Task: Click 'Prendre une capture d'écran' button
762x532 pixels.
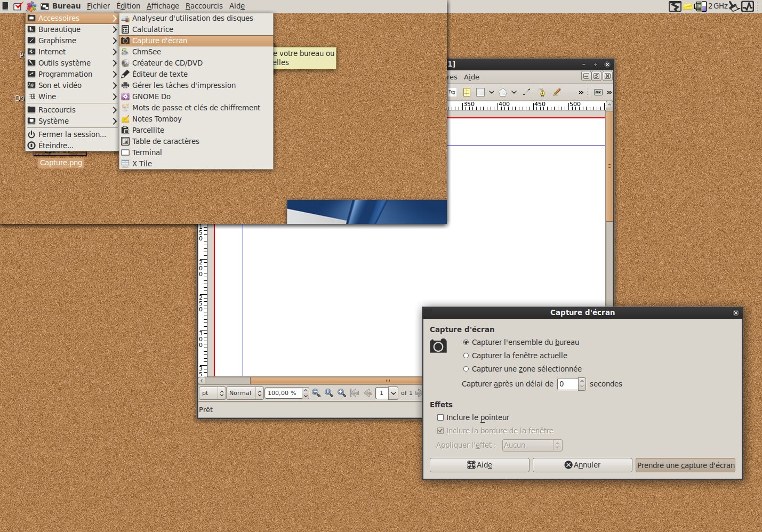Action: pyautogui.click(x=685, y=465)
